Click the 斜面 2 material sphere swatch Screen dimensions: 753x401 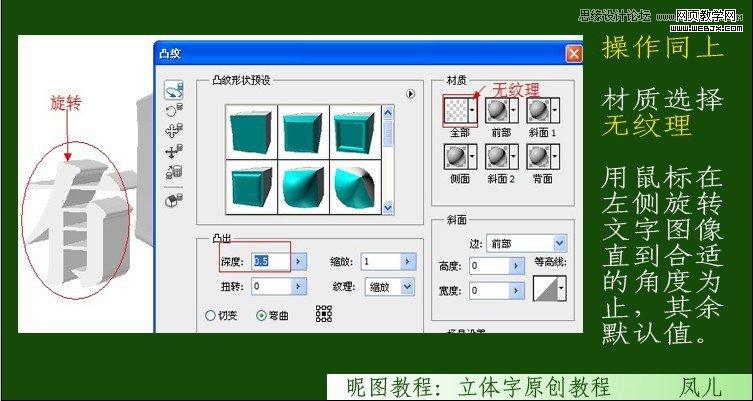(497, 157)
